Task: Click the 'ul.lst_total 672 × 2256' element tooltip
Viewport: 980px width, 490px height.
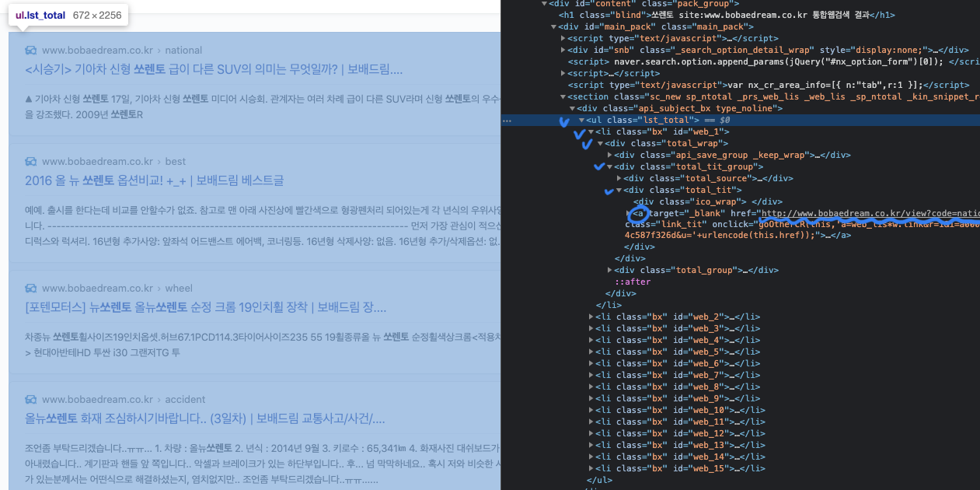Action: [68, 16]
